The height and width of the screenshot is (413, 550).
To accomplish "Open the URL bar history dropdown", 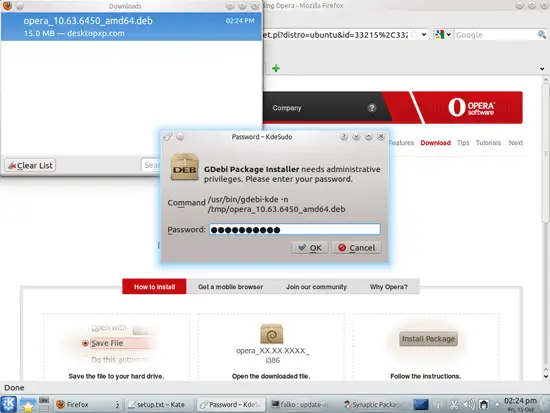I will (424, 34).
